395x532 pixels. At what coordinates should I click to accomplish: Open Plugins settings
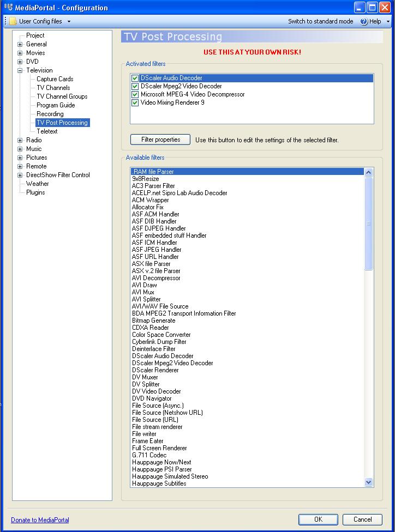coord(35,192)
